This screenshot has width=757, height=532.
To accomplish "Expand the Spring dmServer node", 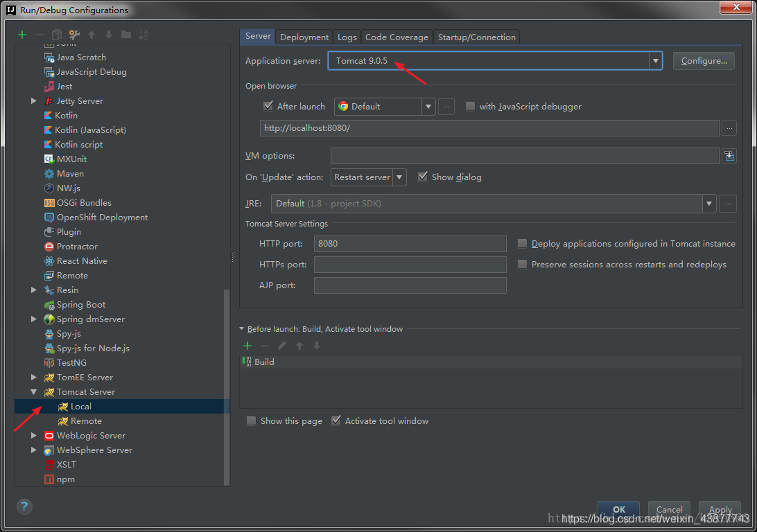I will point(33,319).
